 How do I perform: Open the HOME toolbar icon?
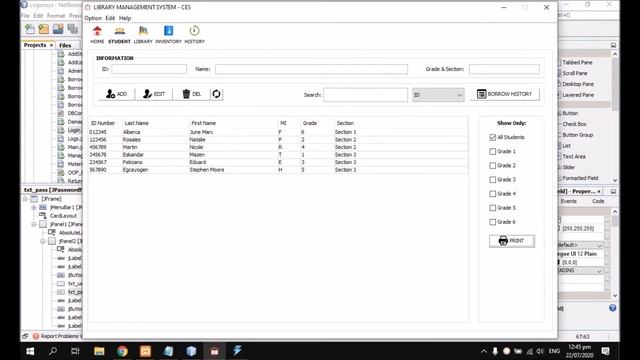tap(97, 35)
